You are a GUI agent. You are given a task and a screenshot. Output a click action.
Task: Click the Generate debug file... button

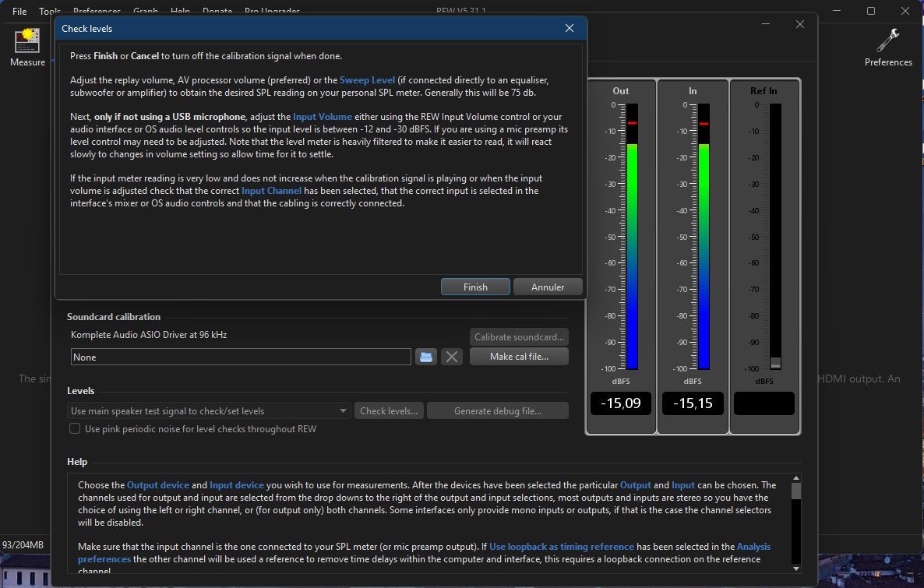[x=497, y=411]
